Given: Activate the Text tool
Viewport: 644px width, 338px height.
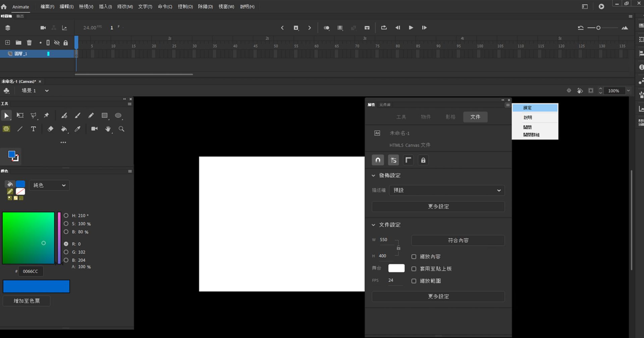Looking at the screenshot, I should click(33, 129).
